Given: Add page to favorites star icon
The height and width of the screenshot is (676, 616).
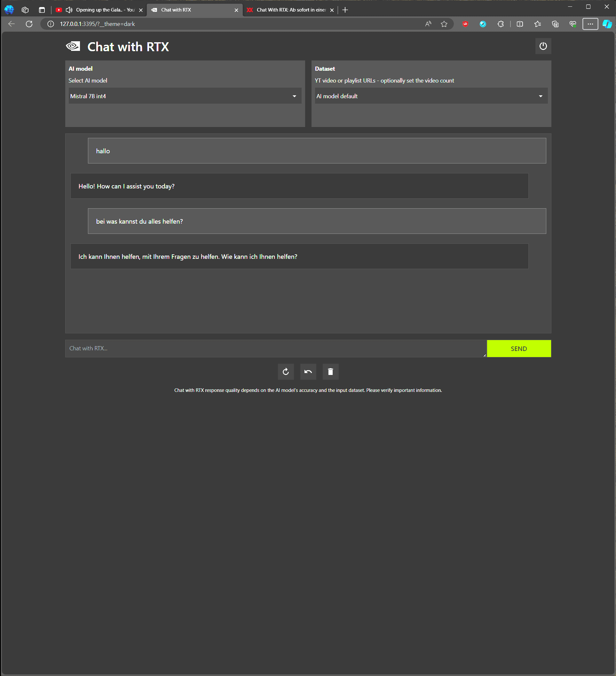Looking at the screenshot, I should tap(444, 24).
